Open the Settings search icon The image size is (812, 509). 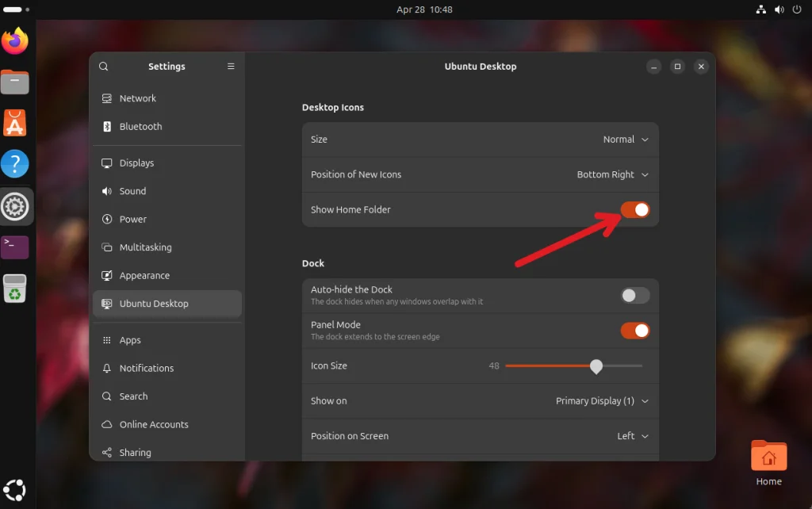(104, 67)
